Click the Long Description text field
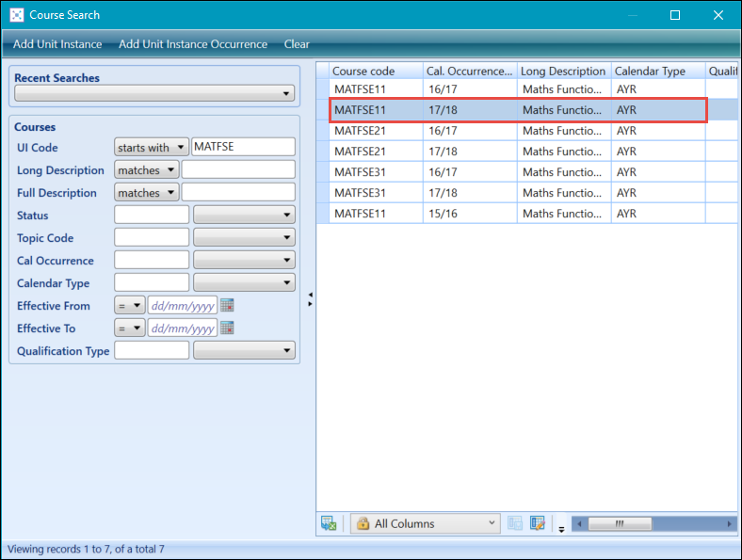 [238, 170]
